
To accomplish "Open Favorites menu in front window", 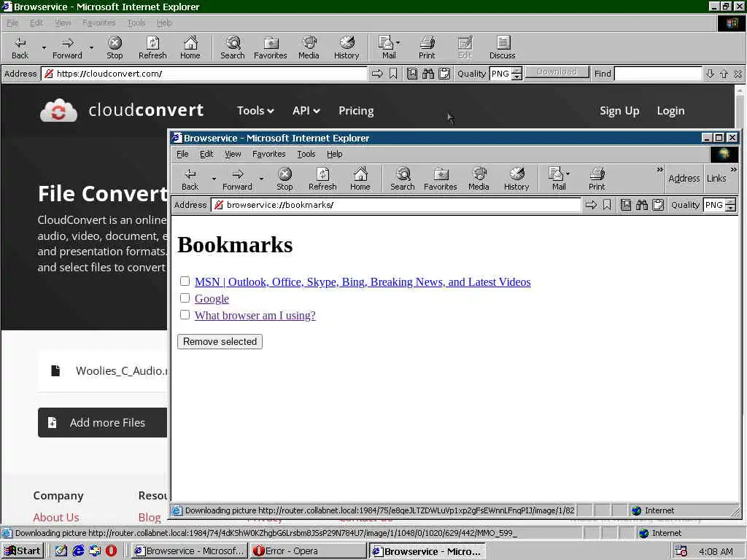I will point(268,154).
